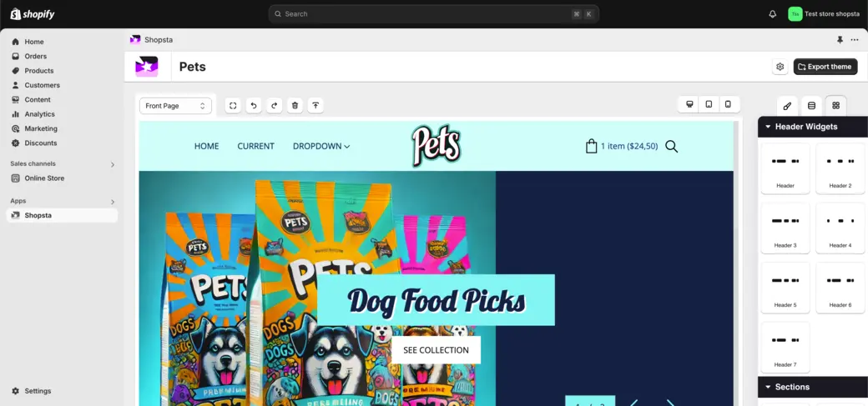Select the Header 3 widget thumbnail
868x406 pixels.
(x=785, y=228)
